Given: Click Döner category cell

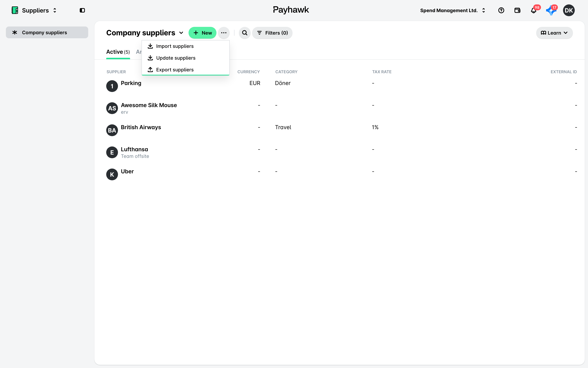Looking at the screenshot, I should (283, 83).
